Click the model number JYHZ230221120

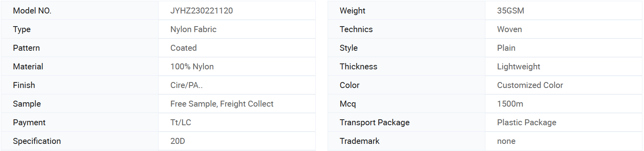pyautogui.click(x=201, y=11)
